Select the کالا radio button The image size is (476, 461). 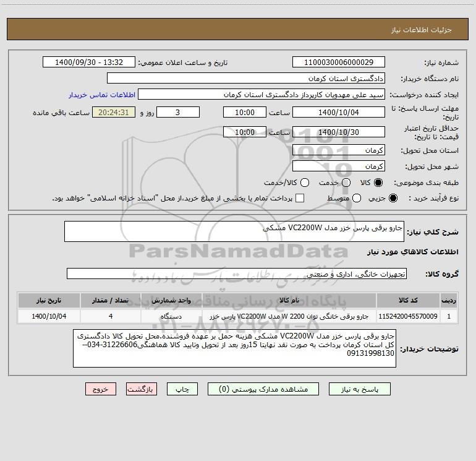point(378,183)
